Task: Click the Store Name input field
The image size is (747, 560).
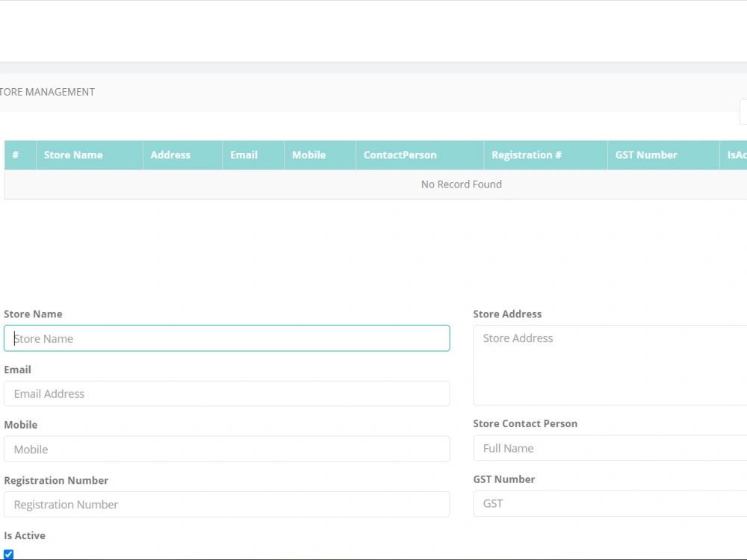Action: click(x=227, y=338)
